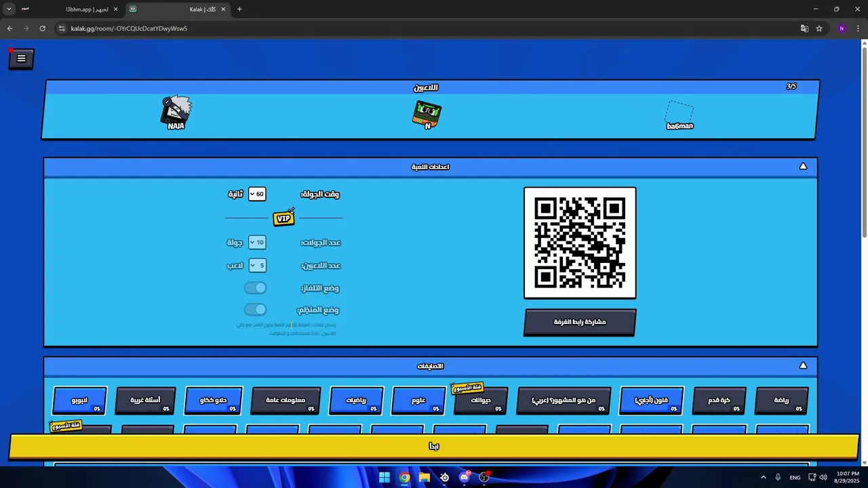
Task: Select the Kalak tab
Action: pos(178,9)
